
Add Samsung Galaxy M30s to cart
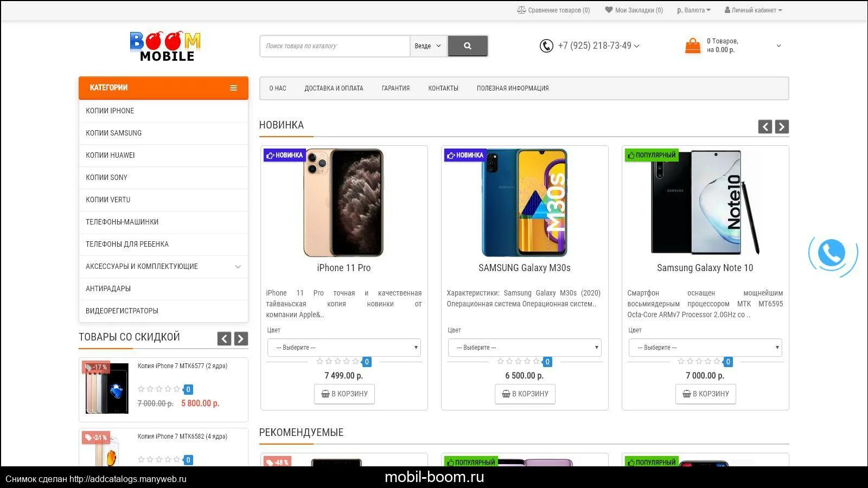[x=525, y=394]
